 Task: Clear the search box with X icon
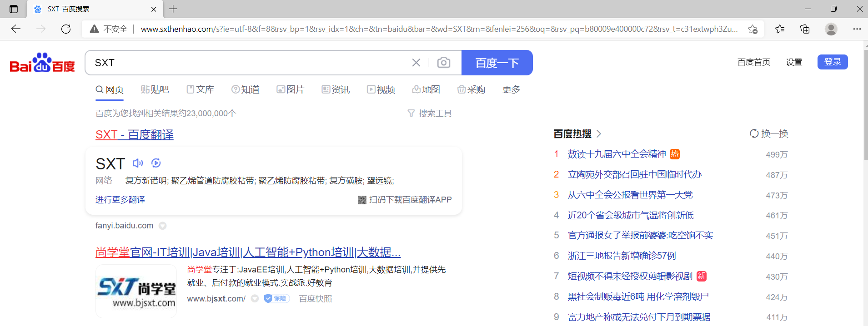click(x=416, y=63)
